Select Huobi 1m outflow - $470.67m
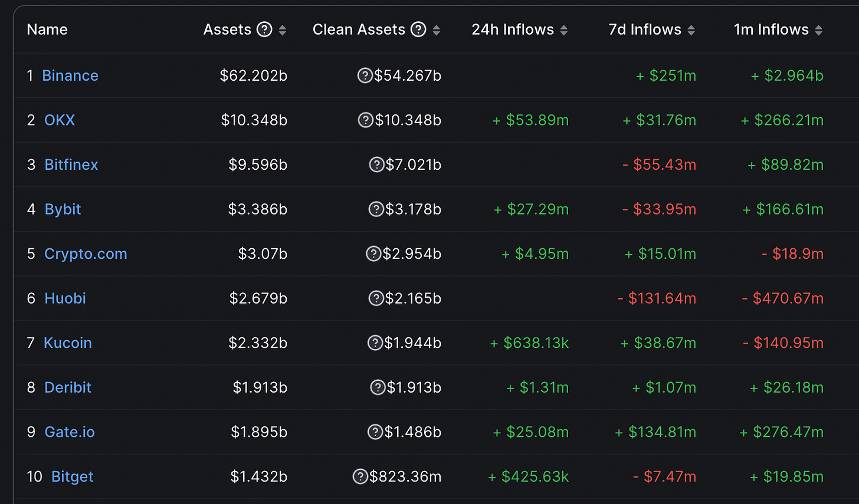859x504 pixels. click(x=783, y=298)
